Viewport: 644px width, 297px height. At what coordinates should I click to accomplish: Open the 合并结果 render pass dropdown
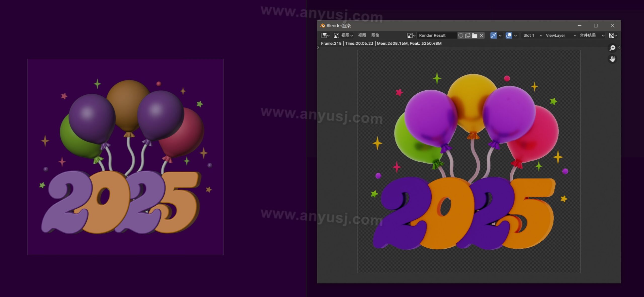591,35
